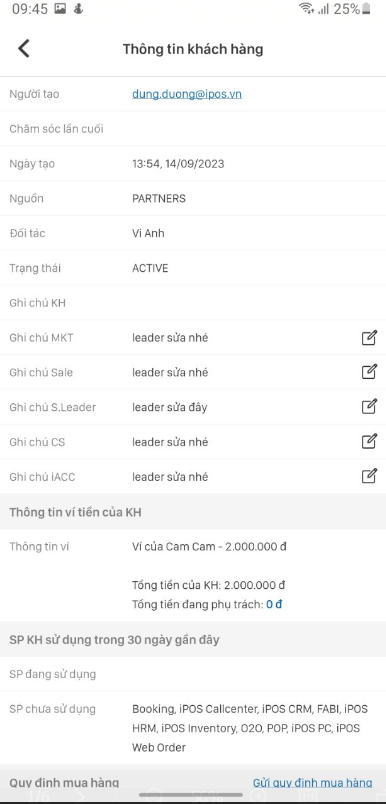Tap the Ngày tạo date value
This screenshot has height=804, width=386.
(x=178, y=164)
